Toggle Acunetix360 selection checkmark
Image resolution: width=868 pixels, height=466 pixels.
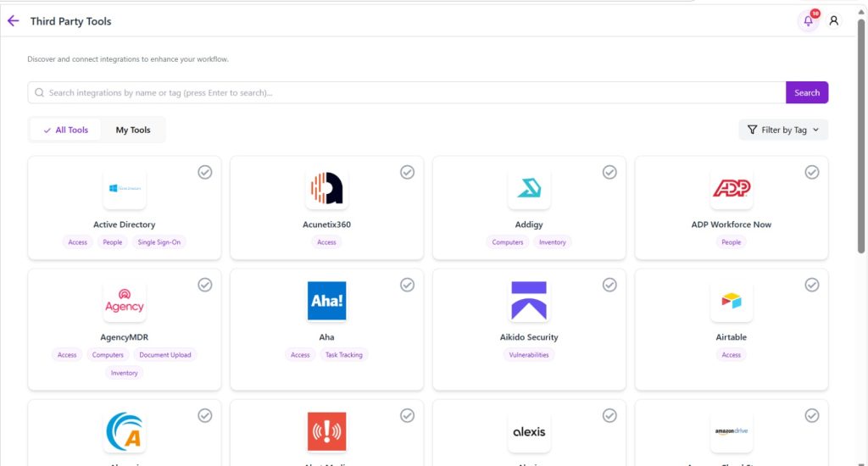[408, 172]
